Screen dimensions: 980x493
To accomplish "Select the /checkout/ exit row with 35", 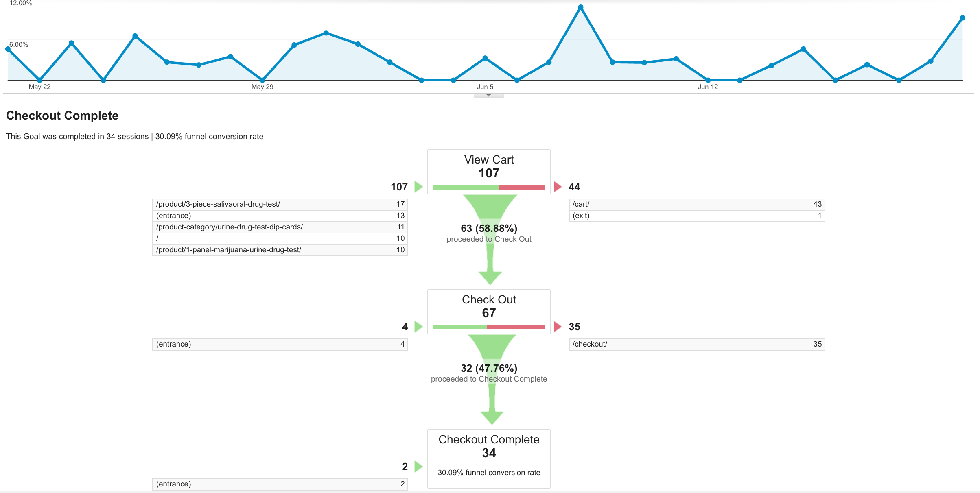I will (x=696, y=344).
